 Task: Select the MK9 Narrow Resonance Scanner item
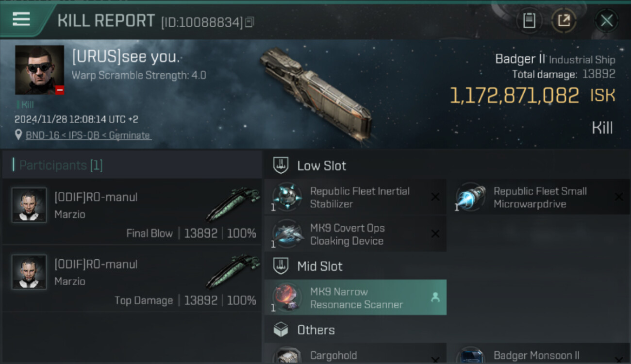(355, 298)
